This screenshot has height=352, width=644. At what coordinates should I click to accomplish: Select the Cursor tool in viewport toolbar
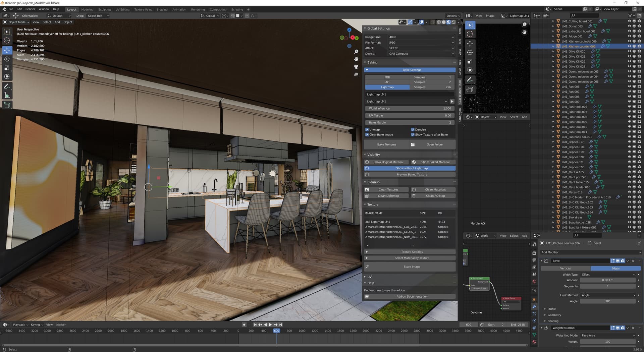click(7, 41)
